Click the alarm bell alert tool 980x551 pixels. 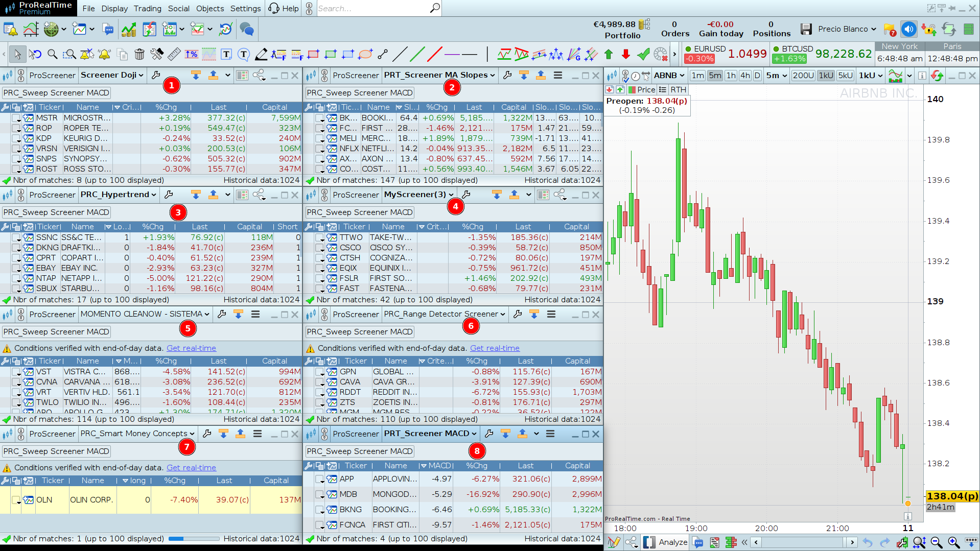105,54
